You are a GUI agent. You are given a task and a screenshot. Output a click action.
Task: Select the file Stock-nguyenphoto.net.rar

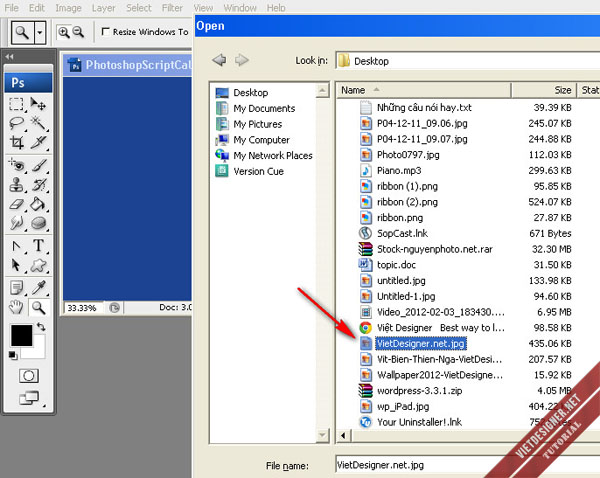pyautogui.click(x=435, y=249)
